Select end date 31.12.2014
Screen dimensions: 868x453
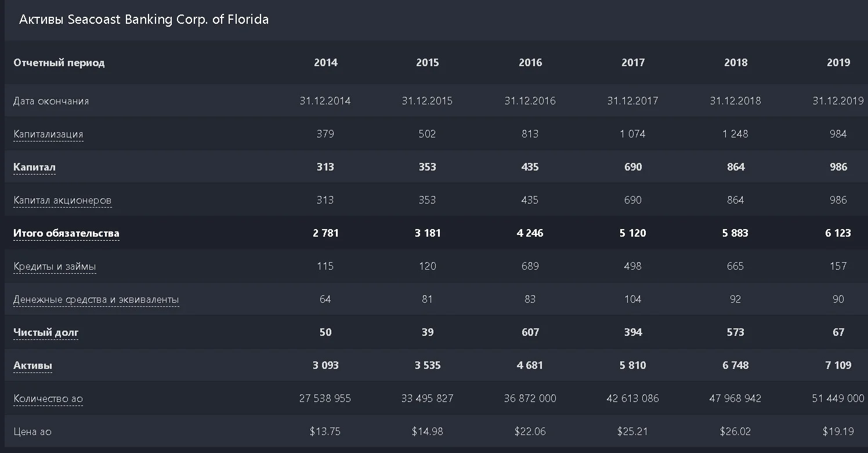coord(325,101)
